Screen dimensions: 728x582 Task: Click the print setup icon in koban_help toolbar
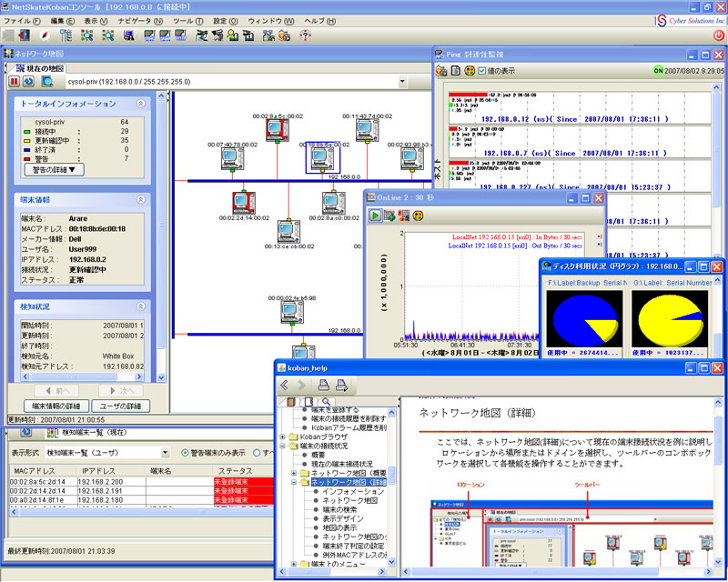coord(342,385)
